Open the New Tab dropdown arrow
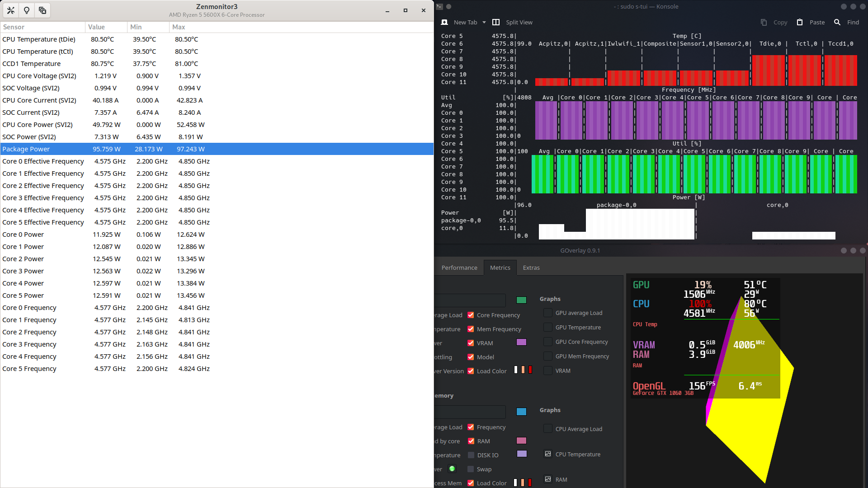 coord(484,22)
